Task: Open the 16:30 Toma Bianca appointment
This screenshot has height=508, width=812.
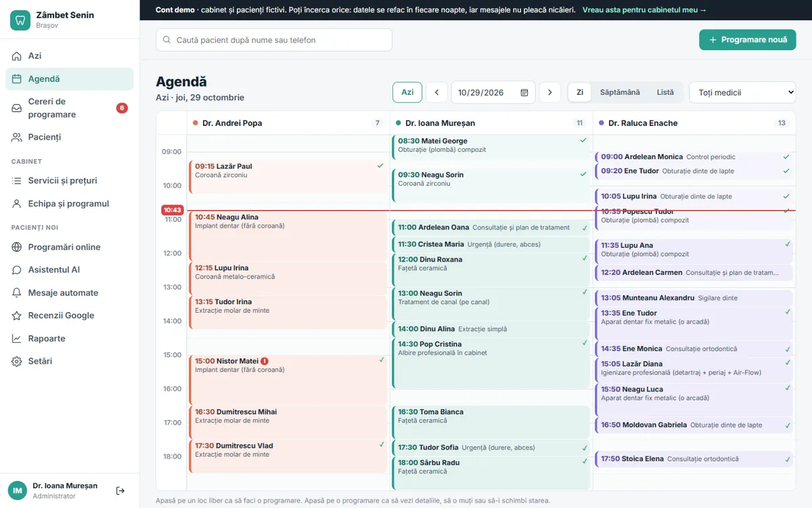Action: (x=491, y=422)
